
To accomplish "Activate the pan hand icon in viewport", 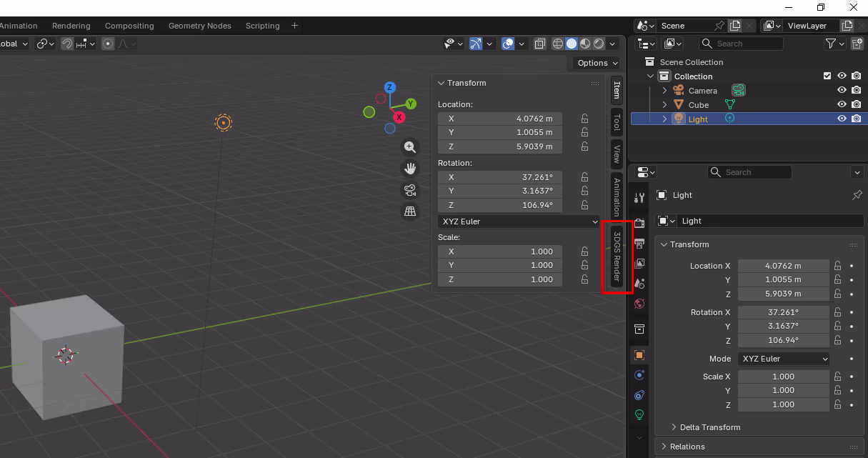I will (409, 168).
